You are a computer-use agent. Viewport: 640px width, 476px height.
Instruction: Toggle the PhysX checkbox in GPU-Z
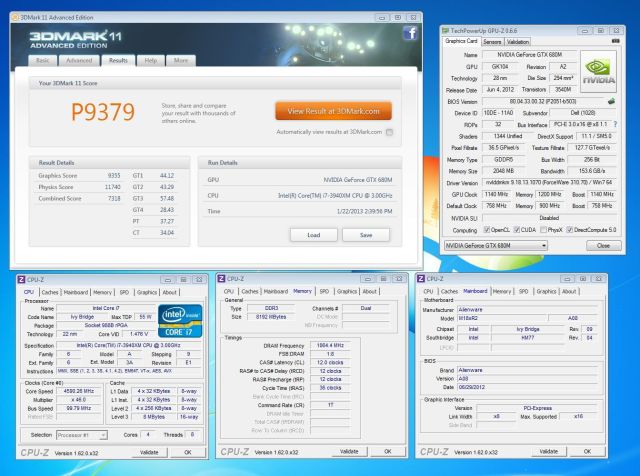point(543,230)
